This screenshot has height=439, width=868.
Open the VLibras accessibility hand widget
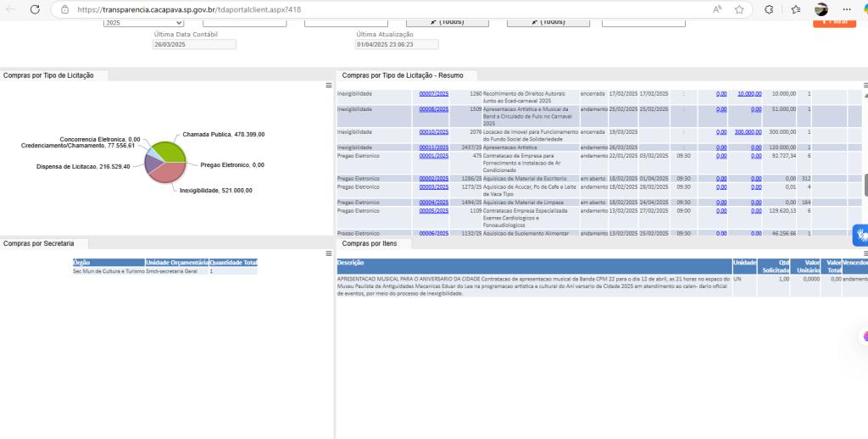point(861,236)
